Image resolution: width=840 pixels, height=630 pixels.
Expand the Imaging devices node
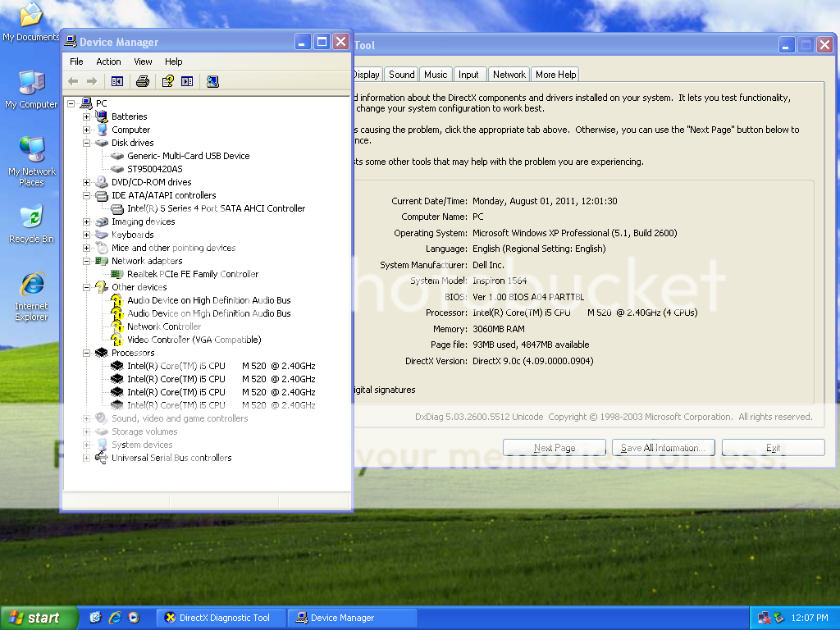[x=86, y=221]
